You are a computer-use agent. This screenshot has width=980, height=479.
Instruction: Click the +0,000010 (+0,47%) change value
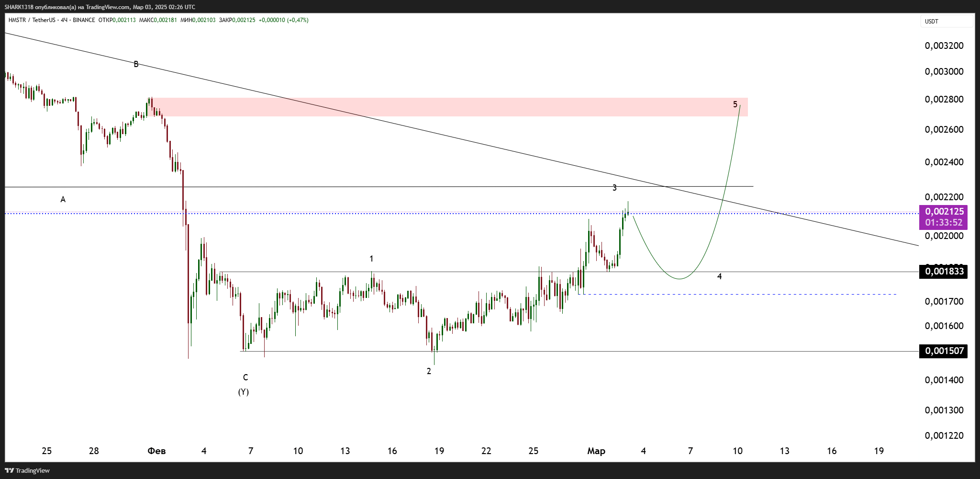[x=283, y=20]
